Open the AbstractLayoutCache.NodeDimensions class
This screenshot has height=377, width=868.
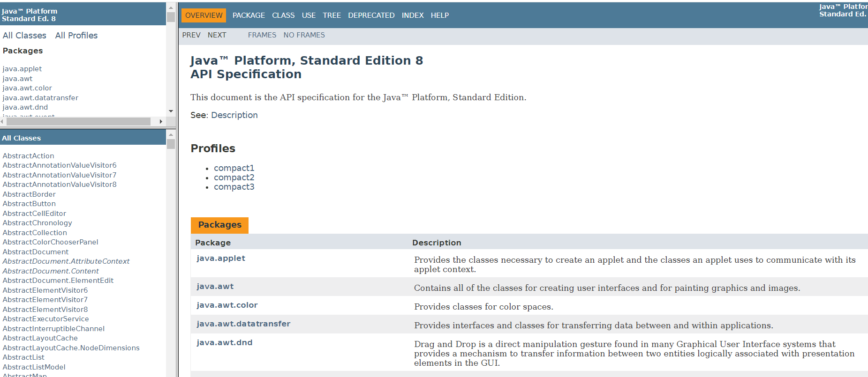click(x=71, y=348)
